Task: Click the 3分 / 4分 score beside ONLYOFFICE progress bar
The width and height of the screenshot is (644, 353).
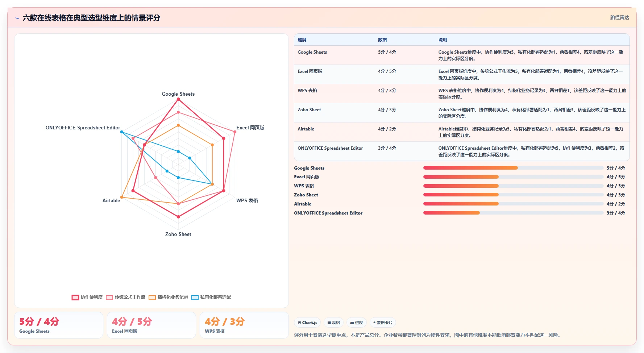Action: click(x=616, y=213)
